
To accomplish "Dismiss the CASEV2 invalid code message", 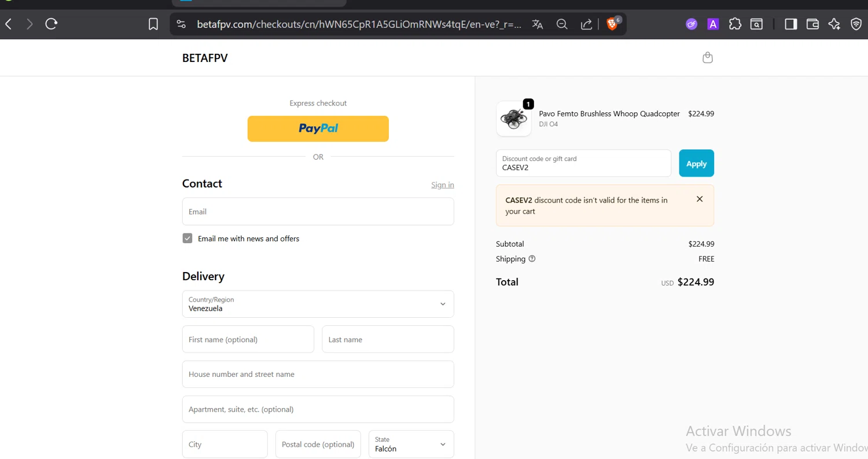I will [700, 199].
